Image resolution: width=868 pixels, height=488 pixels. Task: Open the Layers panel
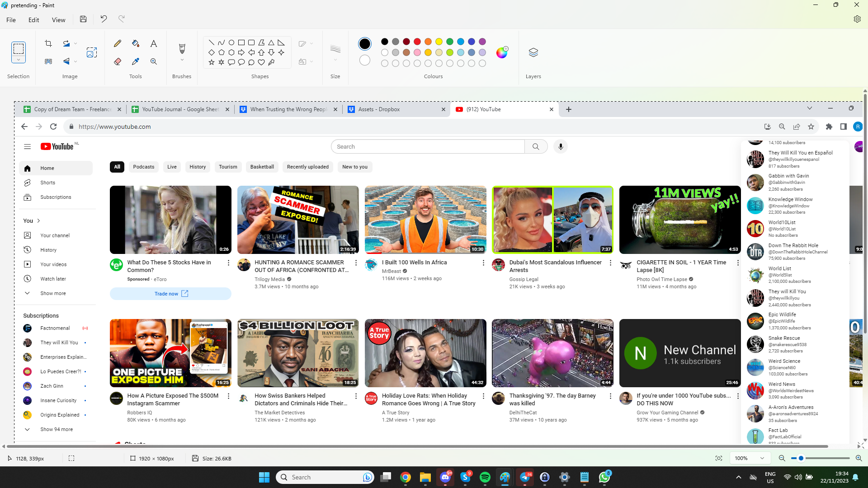click(533, 52)
